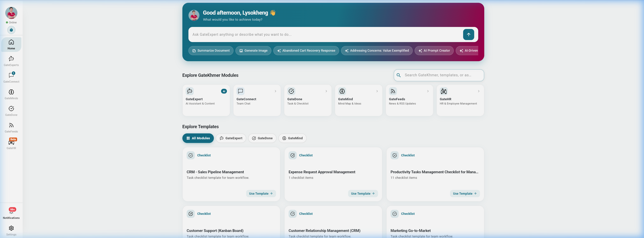The image size is (644, 238).
Task: Open GateHR beta in the sidebar
Action: 11,144
